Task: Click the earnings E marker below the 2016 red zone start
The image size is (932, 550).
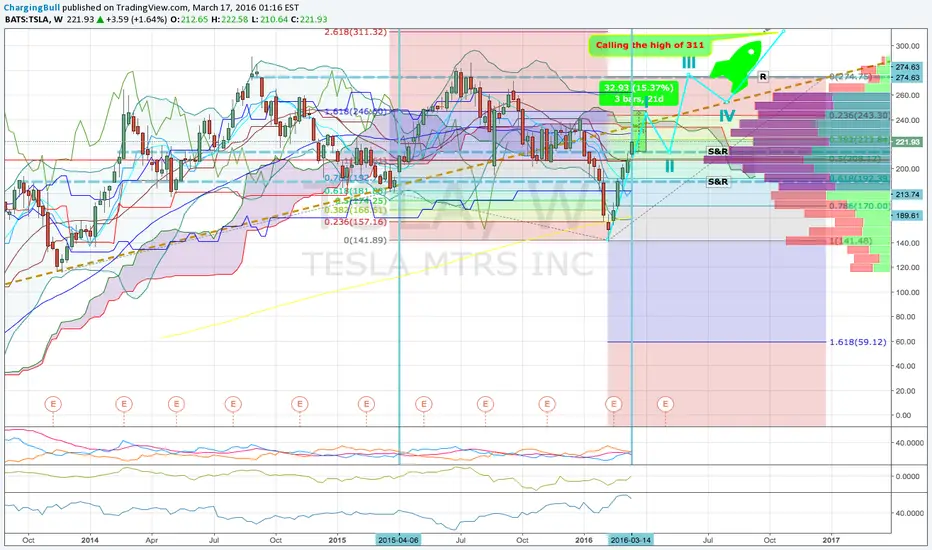Action: (x=613, y=404)
